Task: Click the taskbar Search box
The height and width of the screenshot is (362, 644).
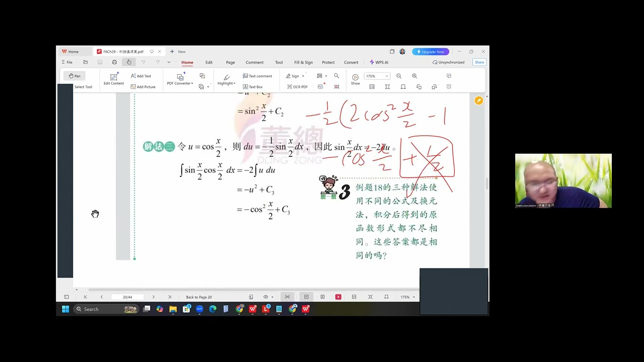Action: click(107, 309)
